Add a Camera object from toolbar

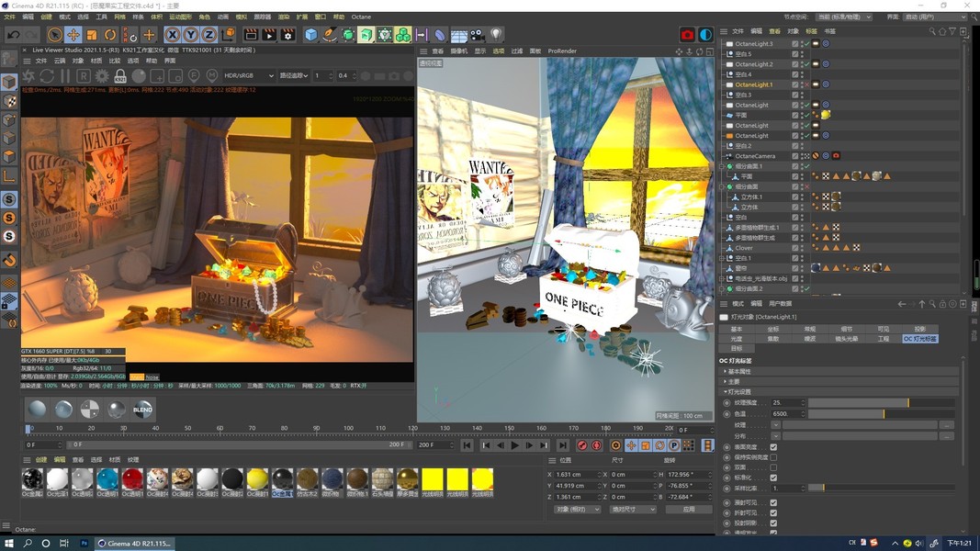pos(478,35)
